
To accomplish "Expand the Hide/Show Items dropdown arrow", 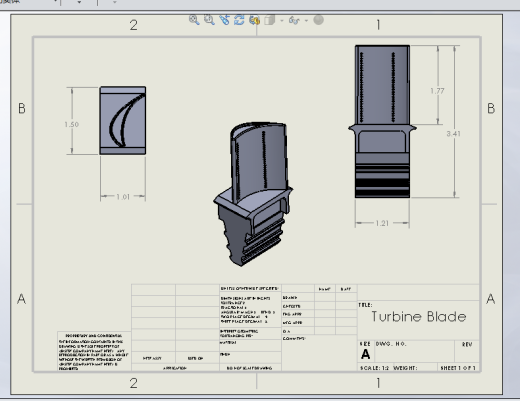I will point(306,21).
